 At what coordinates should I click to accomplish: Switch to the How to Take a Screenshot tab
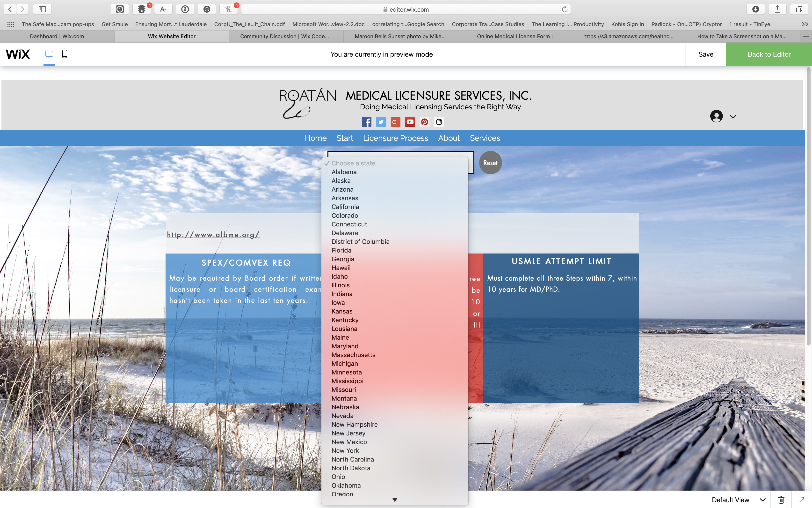click(x=741, y=36)
